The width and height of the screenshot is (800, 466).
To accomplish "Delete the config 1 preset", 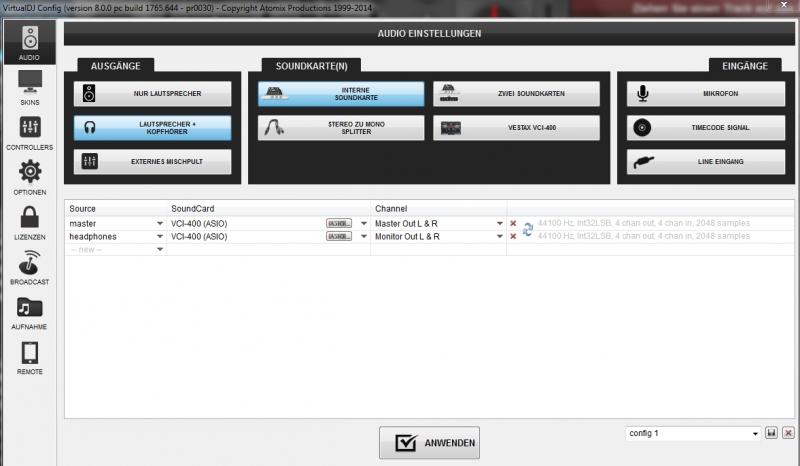I will click(788, 433).
